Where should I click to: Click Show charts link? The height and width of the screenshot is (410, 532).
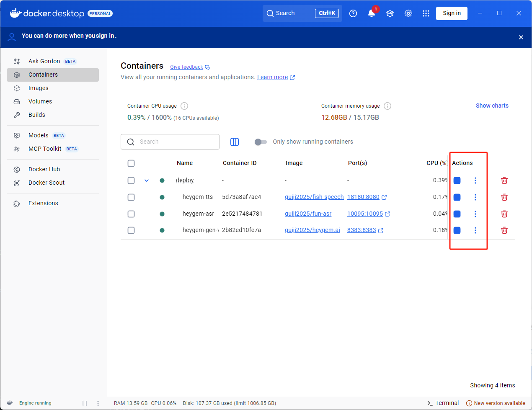pyautogui.click(x=492, y=106)
